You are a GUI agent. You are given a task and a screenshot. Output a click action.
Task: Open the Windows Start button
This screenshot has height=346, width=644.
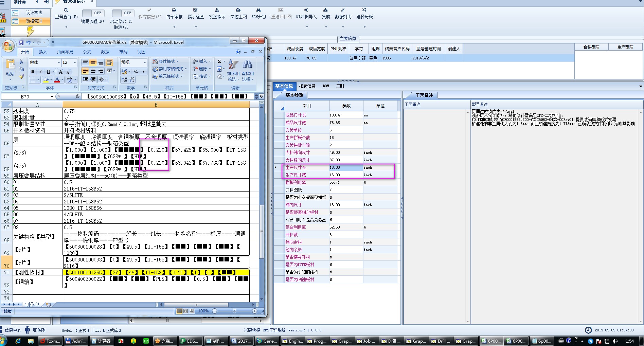pos(3,341)
